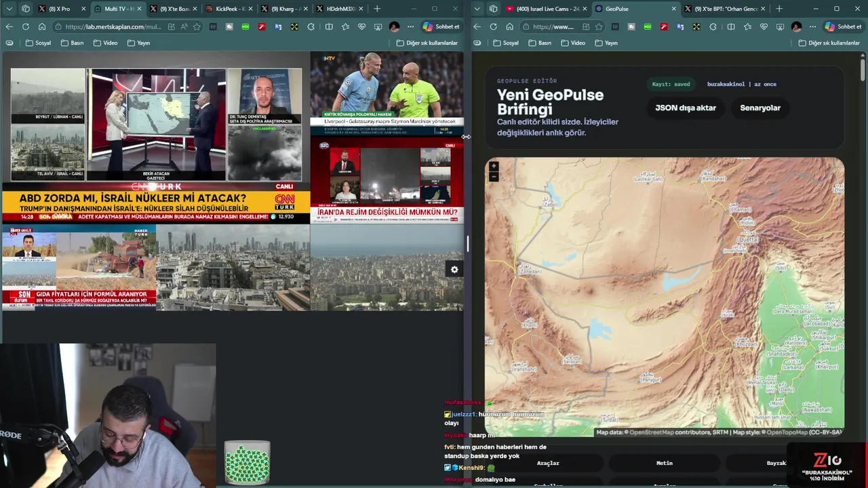Open Video bookmarks folder in left window
This screenshot has width=868, height=488.
[x=105, y=43]
